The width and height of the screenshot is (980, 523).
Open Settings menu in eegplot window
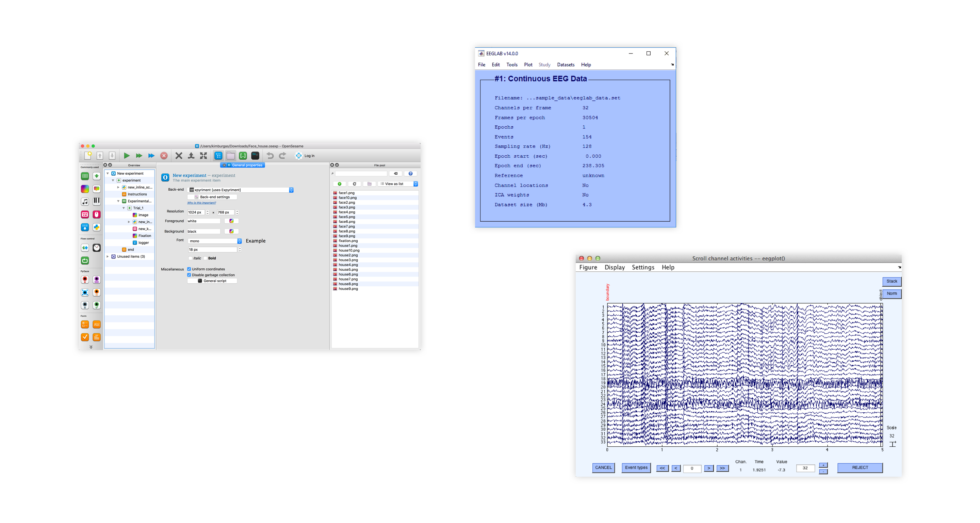[643, 267]
